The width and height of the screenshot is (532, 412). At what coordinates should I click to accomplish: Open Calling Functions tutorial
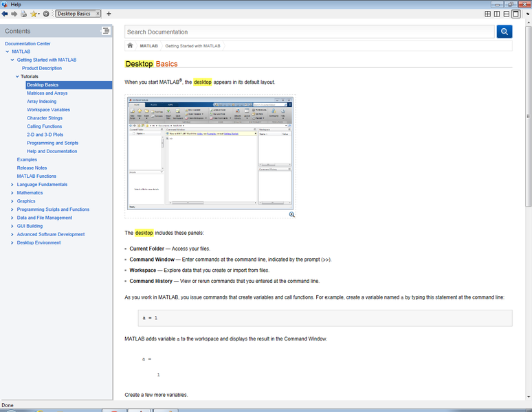point(45,126)
